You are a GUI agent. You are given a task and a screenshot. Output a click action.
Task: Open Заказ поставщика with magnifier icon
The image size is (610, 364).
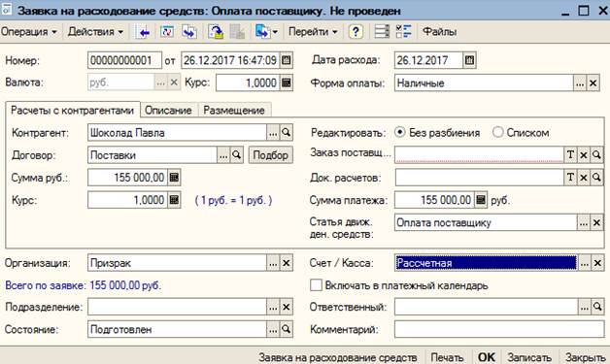click(596, 154)
